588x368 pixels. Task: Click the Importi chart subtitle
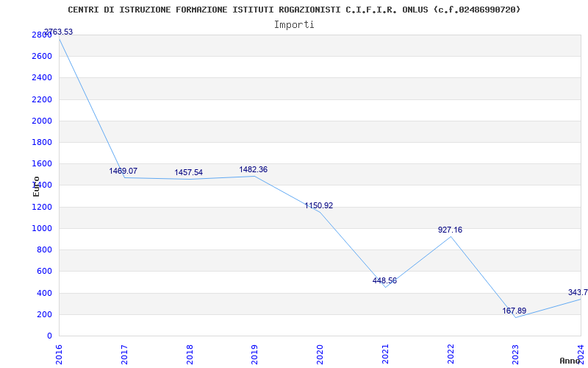tap(294, 25)
